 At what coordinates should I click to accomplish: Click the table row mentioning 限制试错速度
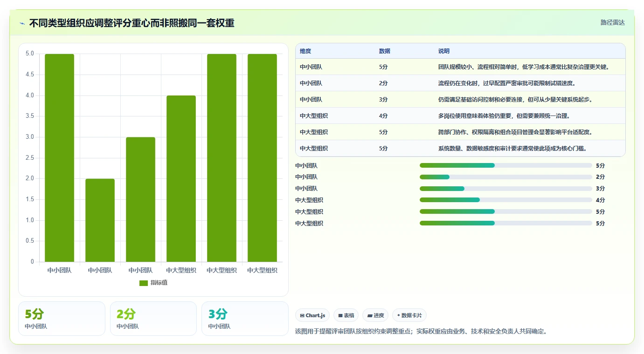[x=460, y=83]
